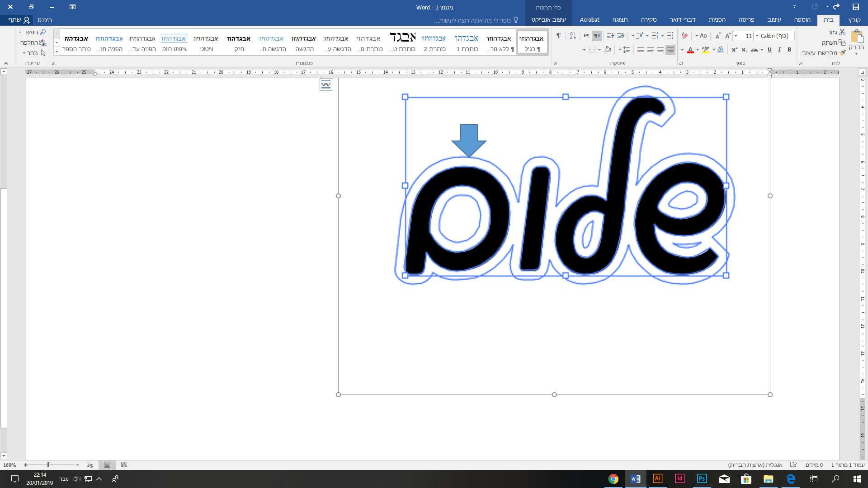This screenshot has width=868, height=488.
Task: Click the העתק copy button
Action: click(x=841, y=42)
